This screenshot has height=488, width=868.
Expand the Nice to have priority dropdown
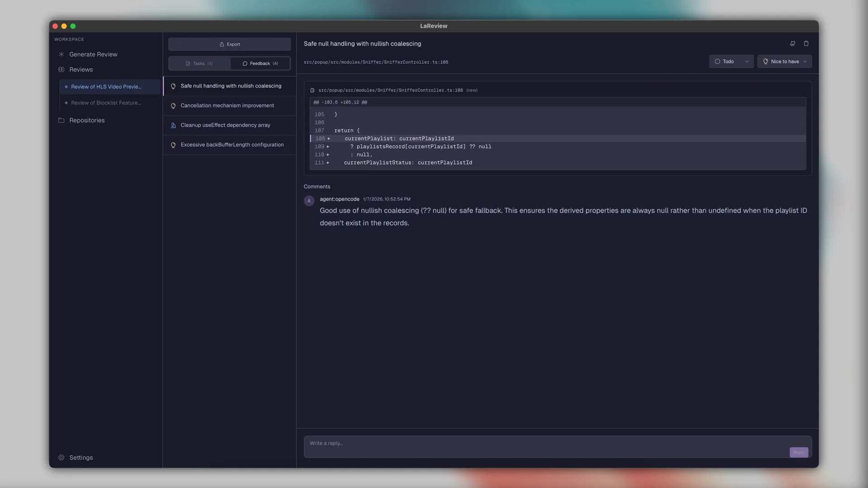coord(784,61)
